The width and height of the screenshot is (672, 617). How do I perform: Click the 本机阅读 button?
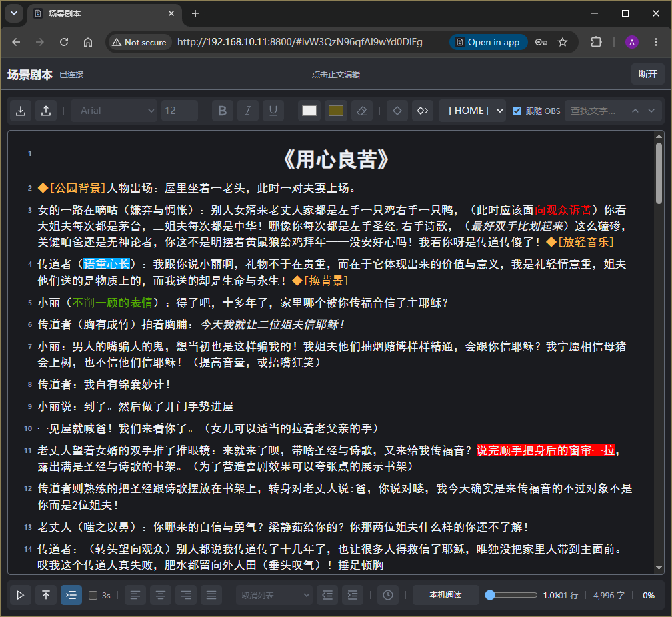pos(446,595)
